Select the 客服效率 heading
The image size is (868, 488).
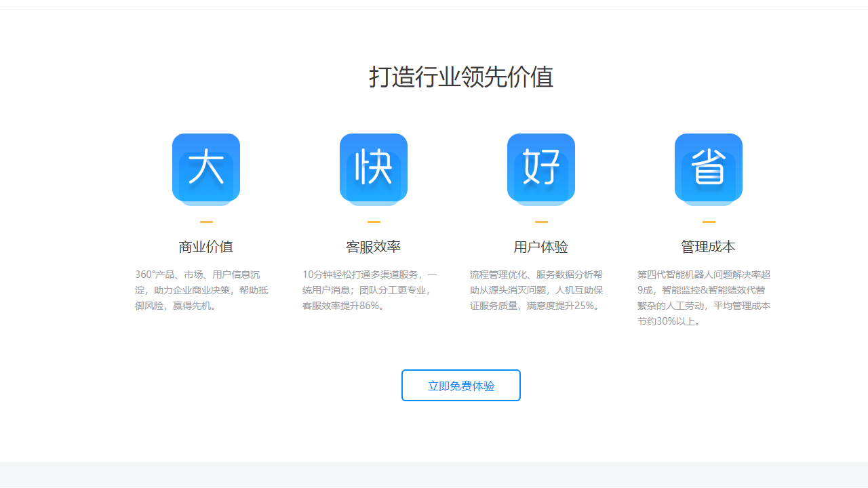[x=374, y=247]
